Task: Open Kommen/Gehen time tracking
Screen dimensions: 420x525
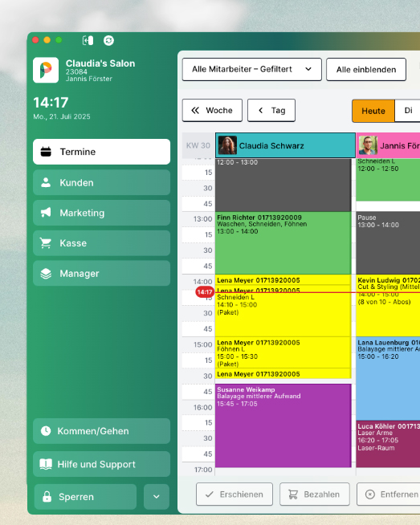Action: click(x=101, y=431)
